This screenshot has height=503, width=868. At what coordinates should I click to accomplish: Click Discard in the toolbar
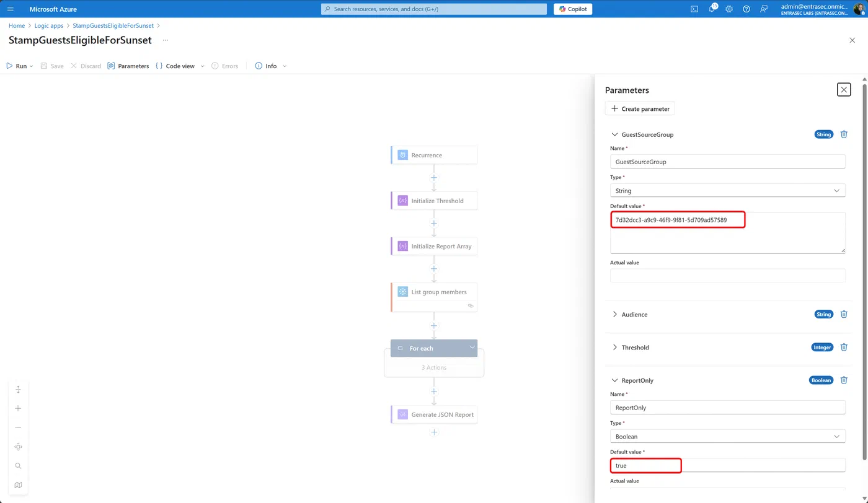point(86,66)
